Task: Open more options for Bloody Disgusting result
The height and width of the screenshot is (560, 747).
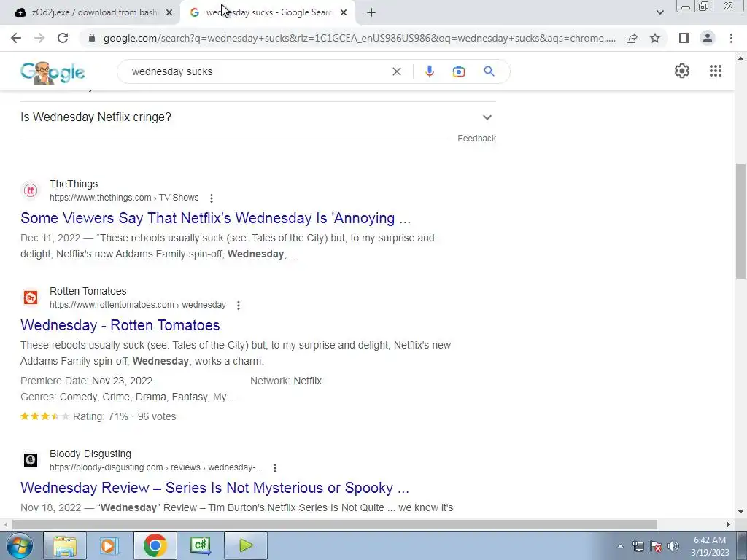Action: click(x=274, y=467)
